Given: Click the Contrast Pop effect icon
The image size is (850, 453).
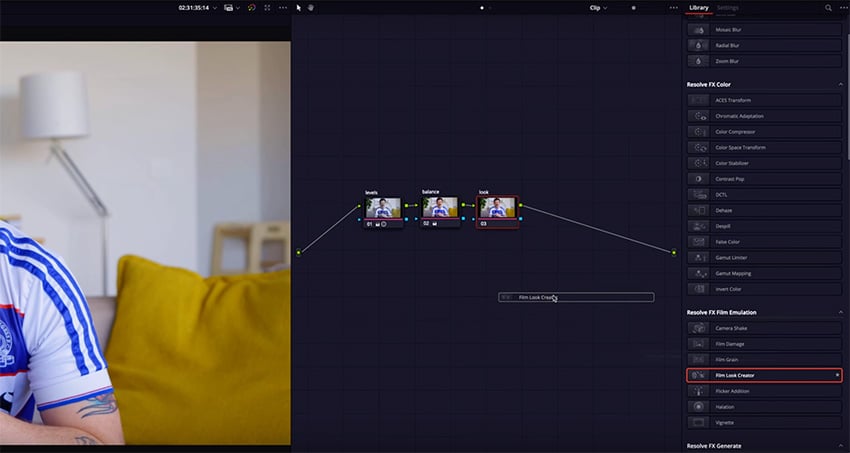Looking at the screenshot, I should pos(698,179).
